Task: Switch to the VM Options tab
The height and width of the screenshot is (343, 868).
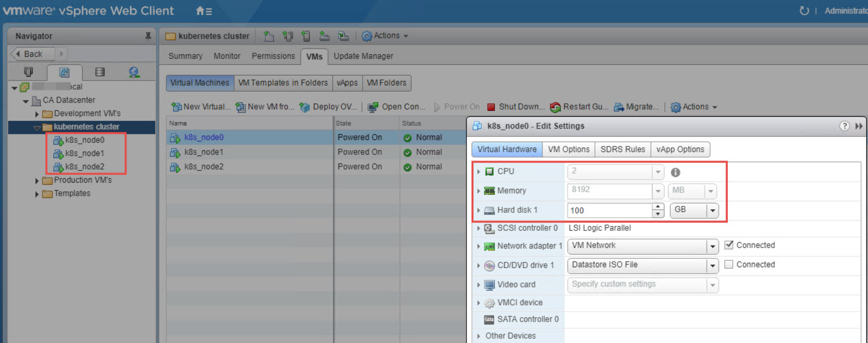Action: (568, 149)
